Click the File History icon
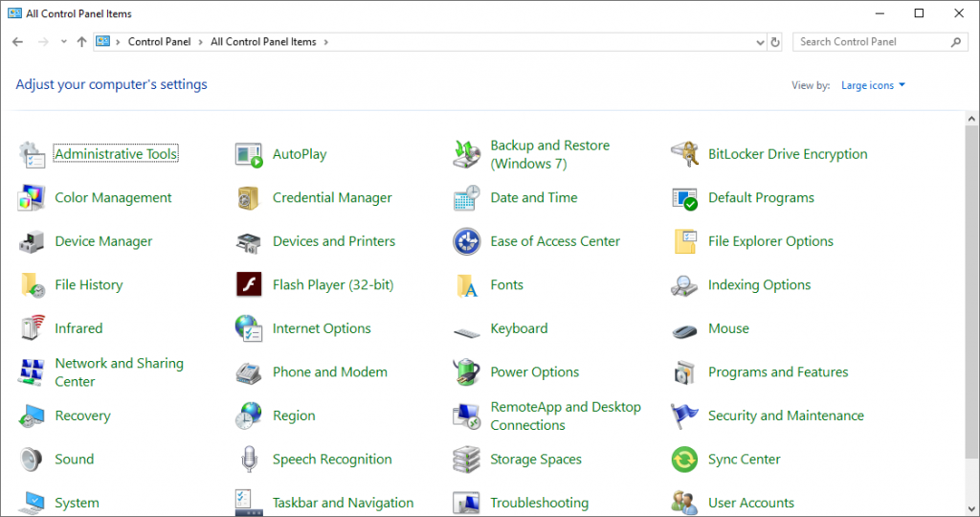 coord(33,285)
